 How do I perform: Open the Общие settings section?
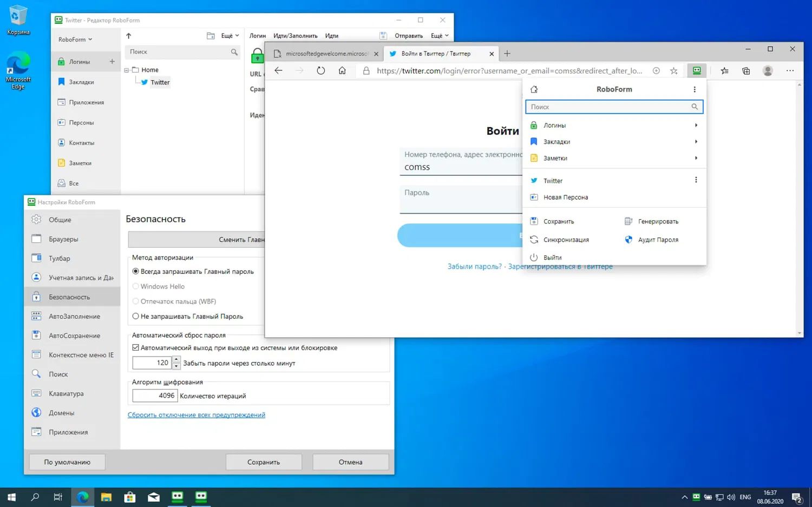[72, 220]
